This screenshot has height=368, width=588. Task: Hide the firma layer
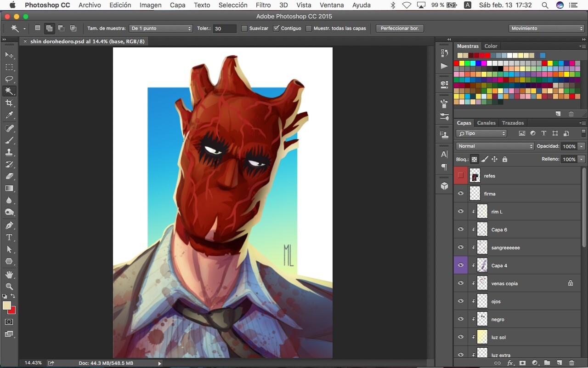[461, 194]
